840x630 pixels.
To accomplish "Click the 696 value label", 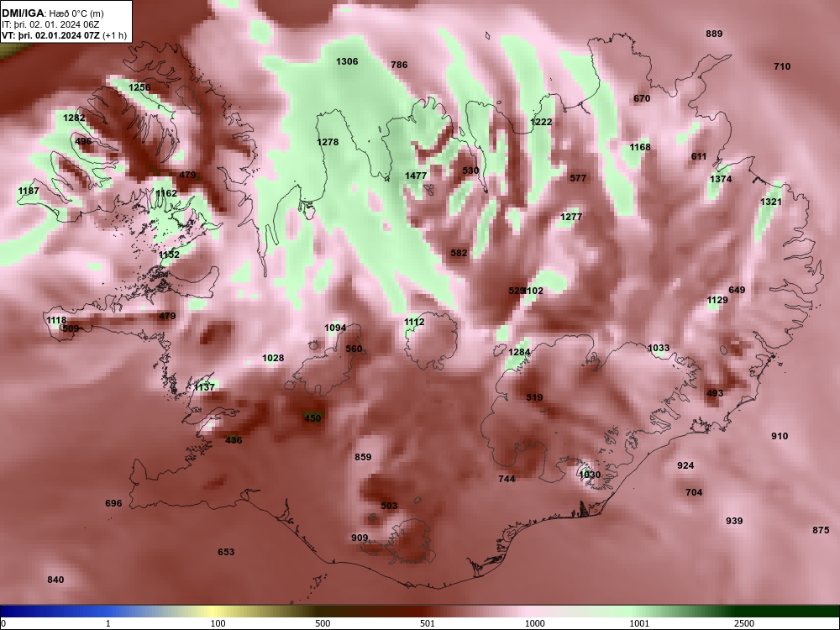I will 113,503.
